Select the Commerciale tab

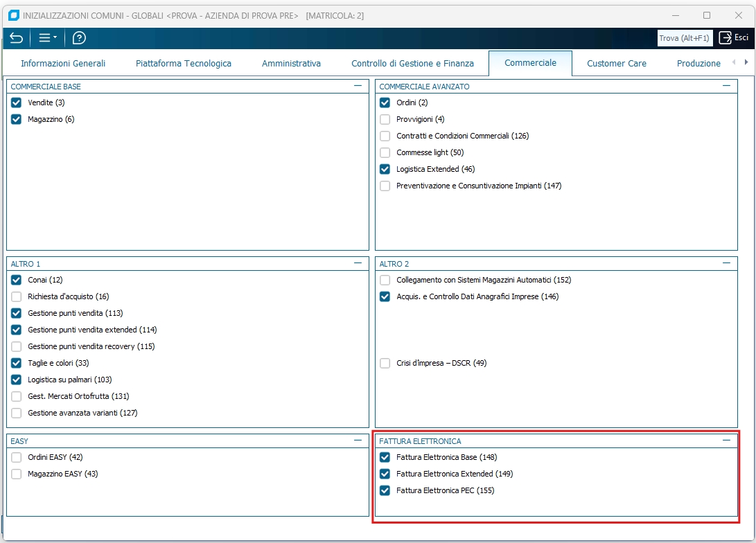click(x=530, y=62)
